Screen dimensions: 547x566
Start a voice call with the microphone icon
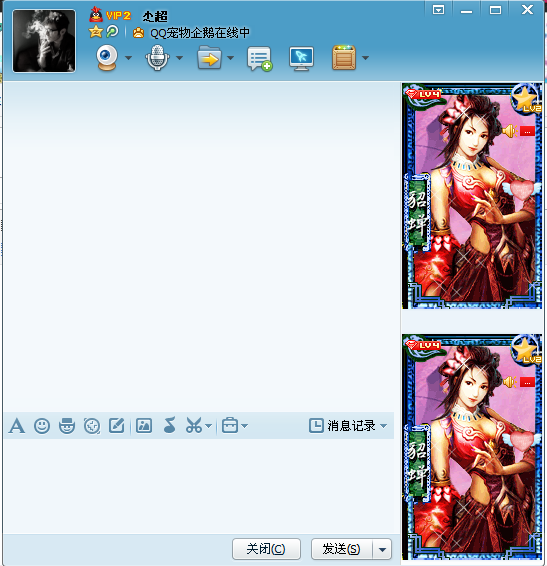[x=157, y=58]
